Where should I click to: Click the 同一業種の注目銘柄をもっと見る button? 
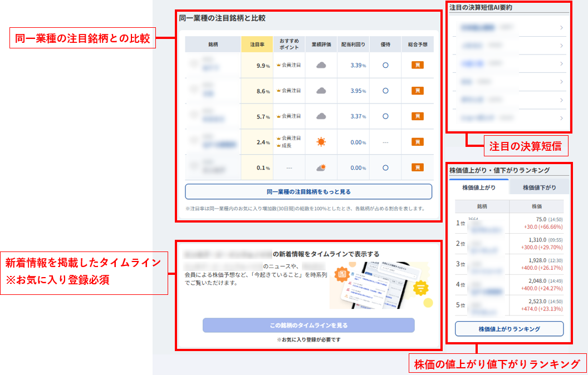[x=308, y=191]
